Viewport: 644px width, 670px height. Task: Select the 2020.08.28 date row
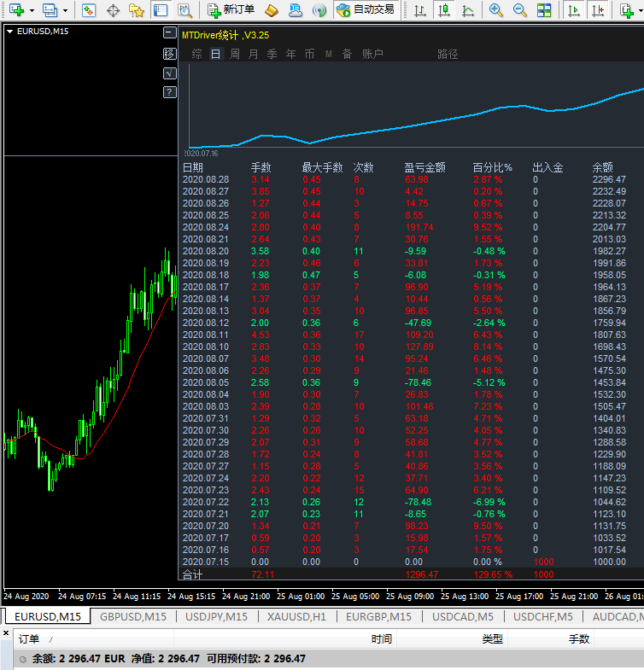(206, 179)
